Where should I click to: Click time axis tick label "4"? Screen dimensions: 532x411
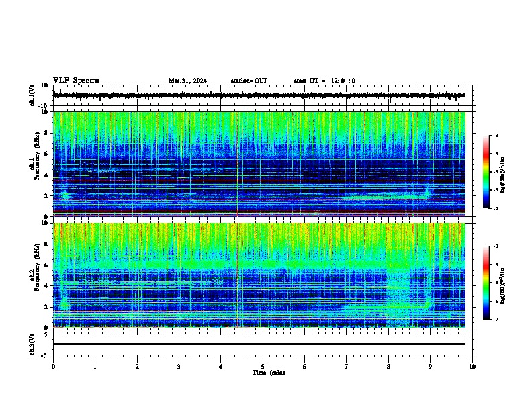point(221,367)
